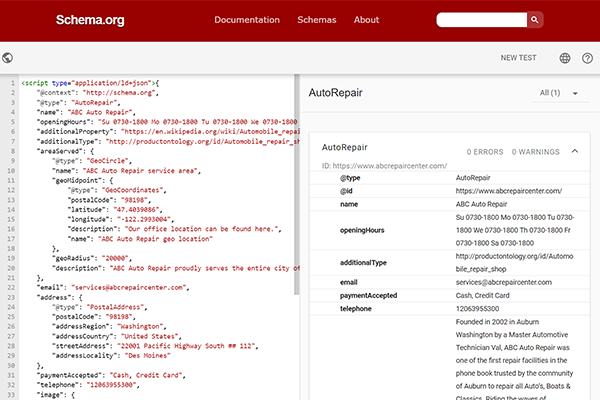Viewport: 600px width, 400px height.
Task: Click the "openingHours" code line
Action: tap(167, 122)
